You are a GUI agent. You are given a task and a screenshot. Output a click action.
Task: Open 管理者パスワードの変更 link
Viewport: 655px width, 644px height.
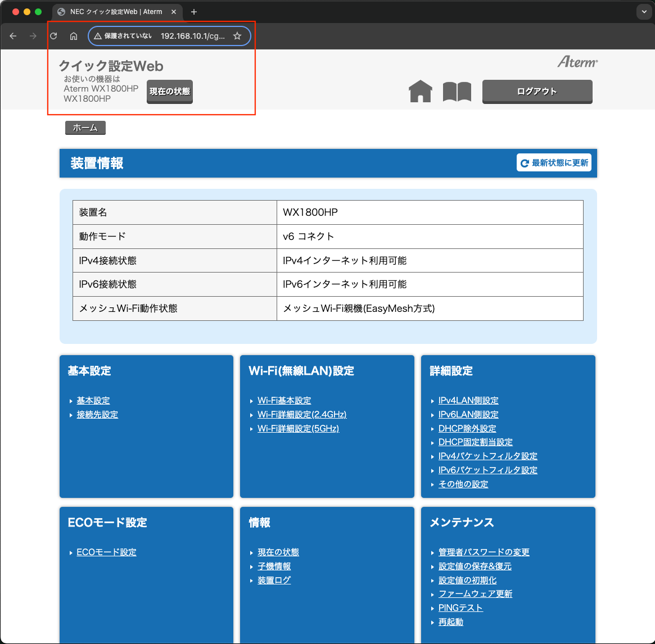click(x=484, y=552)
